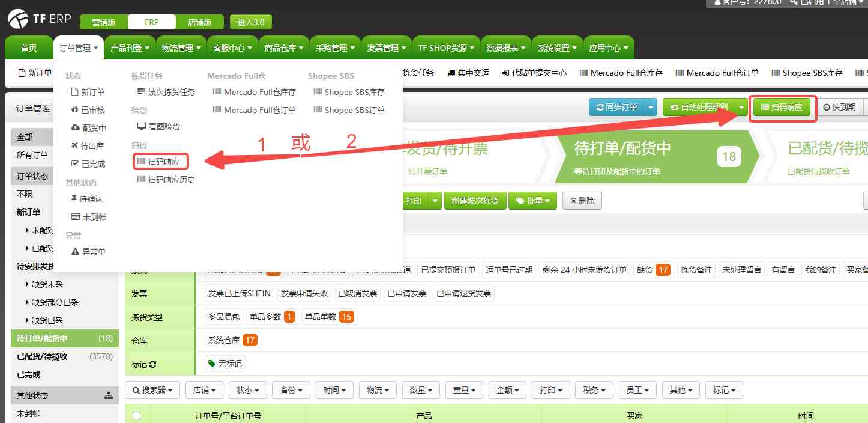打开「状态」筛选下拉菜单
This screenshot has height=423, width=868.
pos(247,389)
